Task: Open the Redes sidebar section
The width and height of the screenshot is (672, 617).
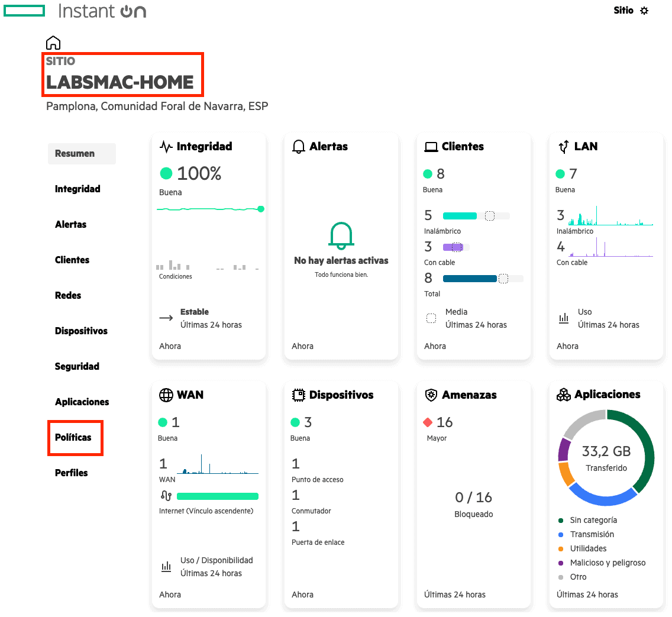Action: click(x=68, y=295)
